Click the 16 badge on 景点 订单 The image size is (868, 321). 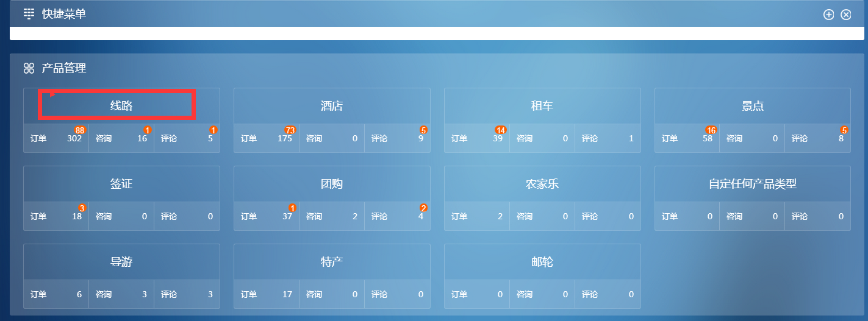(711, 130)
